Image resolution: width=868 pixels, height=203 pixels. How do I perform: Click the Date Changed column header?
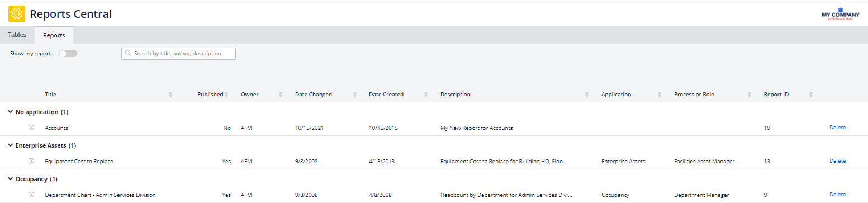pyautogui.click(x=314, y=95)
